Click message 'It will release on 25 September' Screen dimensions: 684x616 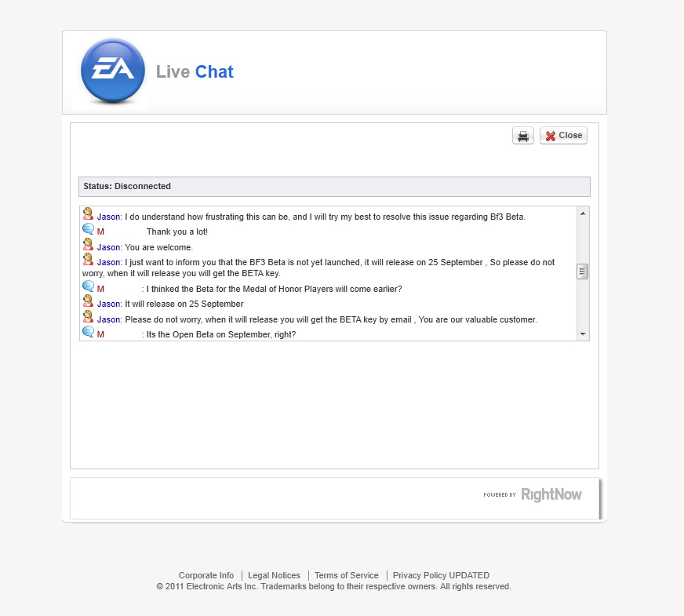(x=184, y=304)
